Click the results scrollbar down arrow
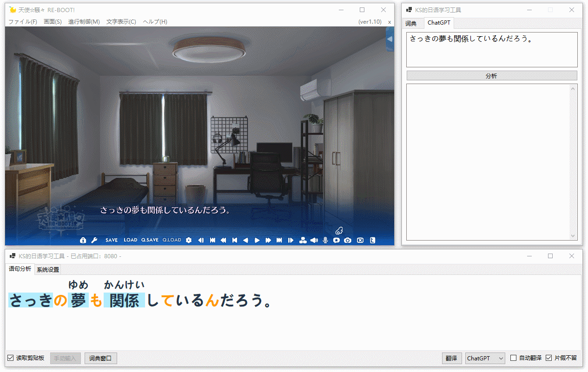588x372 pixels. (573, 236)
